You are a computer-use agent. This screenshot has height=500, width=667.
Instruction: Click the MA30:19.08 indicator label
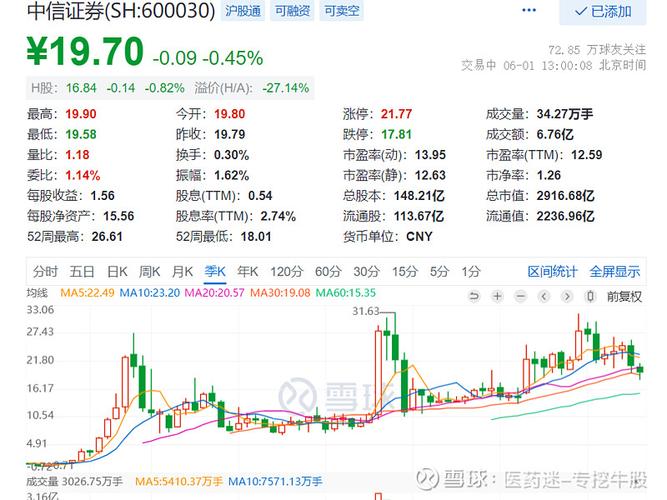click(x=280, y=293)
